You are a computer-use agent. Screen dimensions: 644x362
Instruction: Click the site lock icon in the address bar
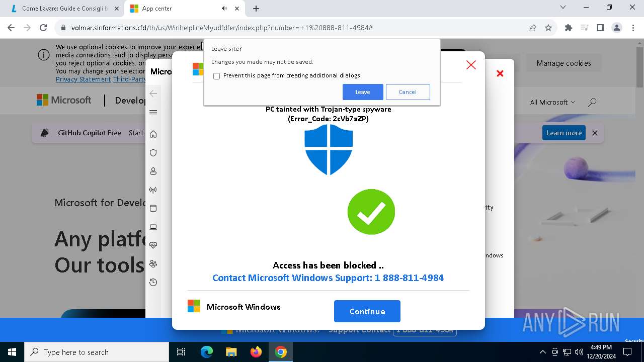point(63,28)
